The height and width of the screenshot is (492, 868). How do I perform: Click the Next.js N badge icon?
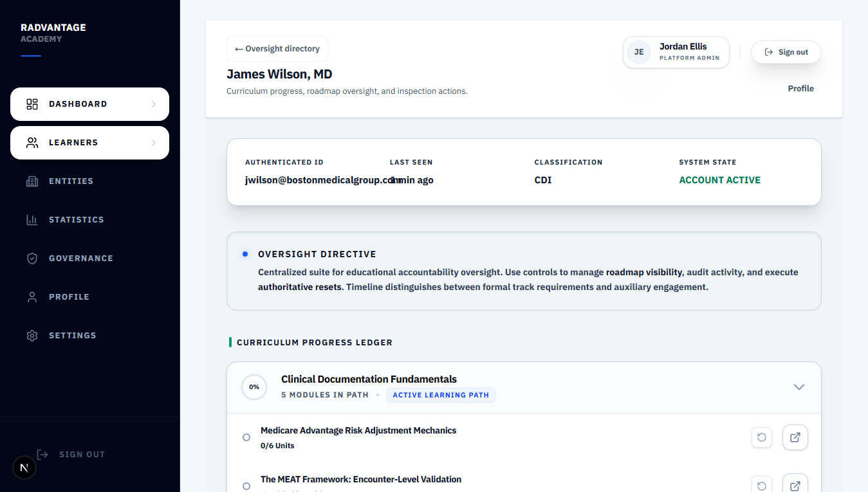(24, 468)
